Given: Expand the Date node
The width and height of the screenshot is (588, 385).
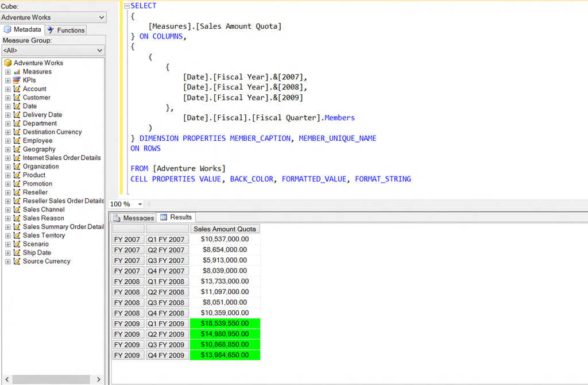Looking at the screenshot, I should point(7,106).
